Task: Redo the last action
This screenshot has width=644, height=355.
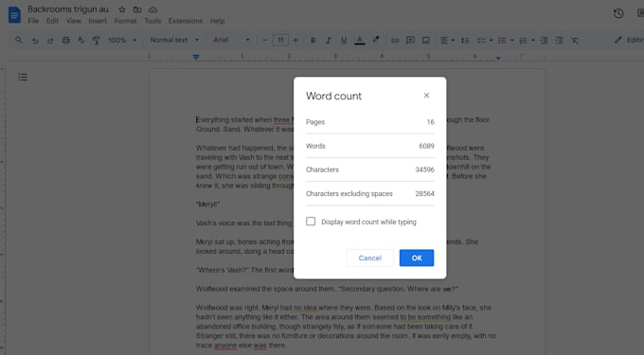Action: pyautogui.click(x=50, y=40)
